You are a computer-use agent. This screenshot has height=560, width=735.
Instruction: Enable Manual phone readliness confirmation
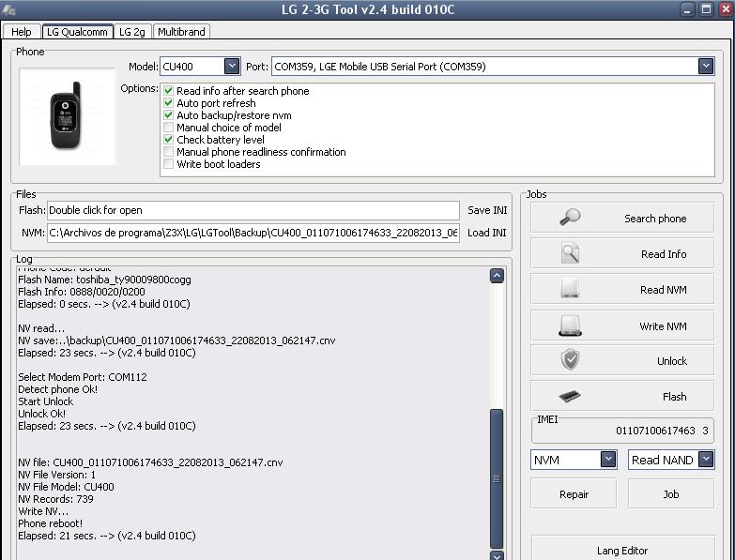pos(168,152)
